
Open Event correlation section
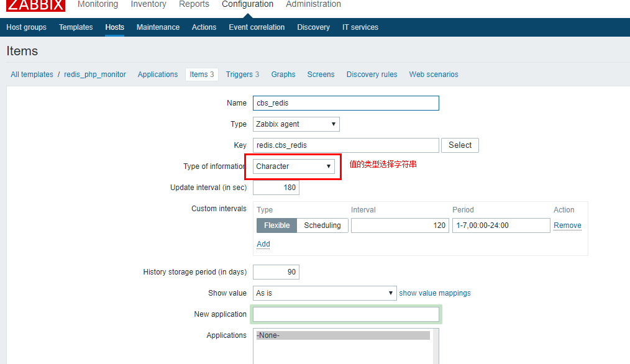coord(257,27)
